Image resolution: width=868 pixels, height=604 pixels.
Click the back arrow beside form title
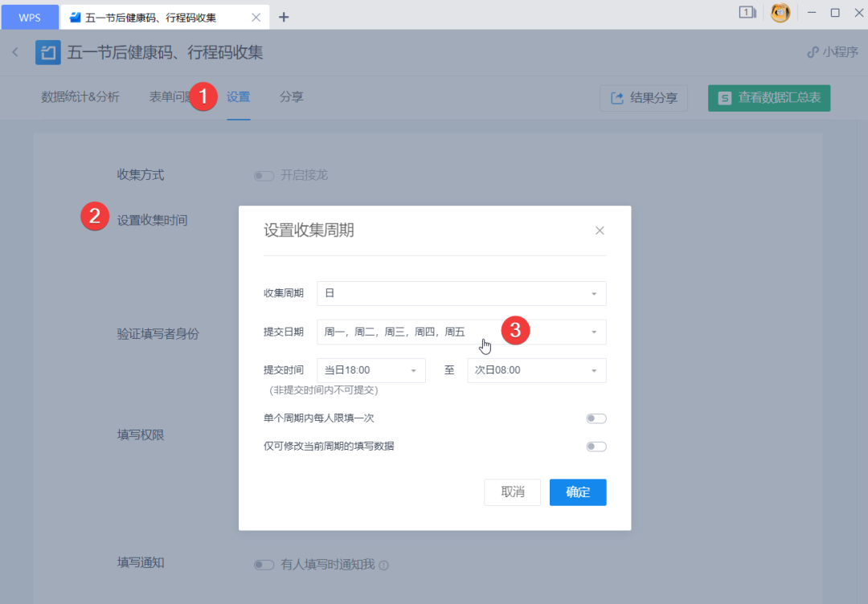15,52
